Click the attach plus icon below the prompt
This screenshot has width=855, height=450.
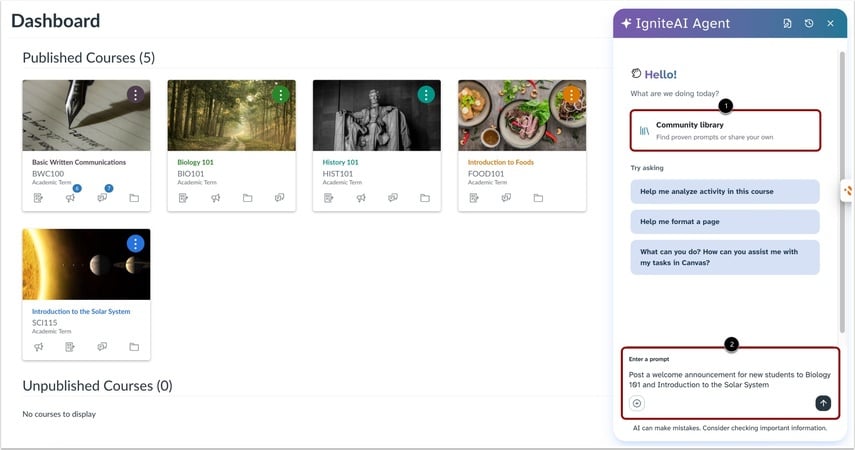[637, 403]
